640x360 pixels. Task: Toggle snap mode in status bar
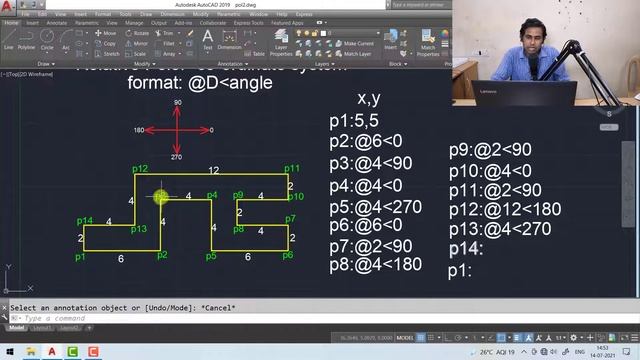(431, 338)
